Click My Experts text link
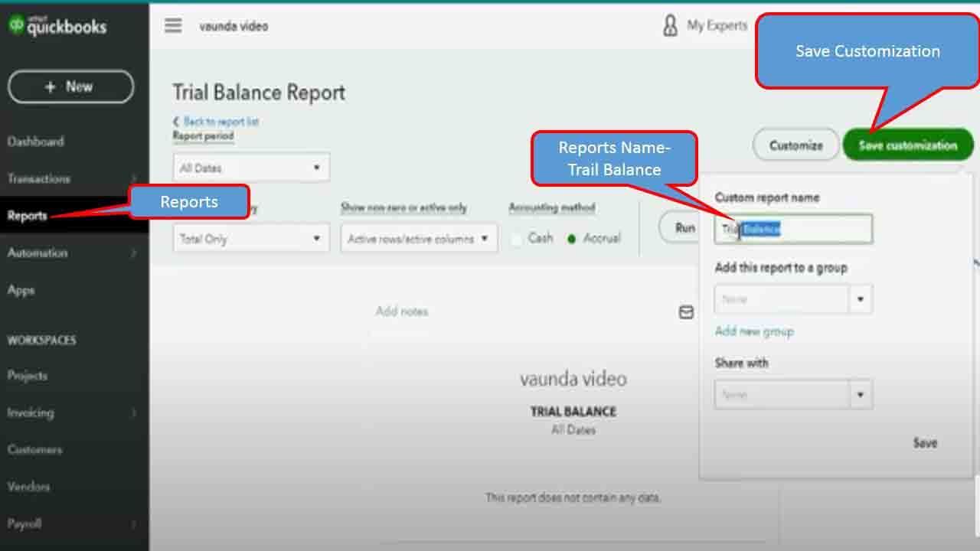This screenshot has width=980, height=551. pos(717,25)
